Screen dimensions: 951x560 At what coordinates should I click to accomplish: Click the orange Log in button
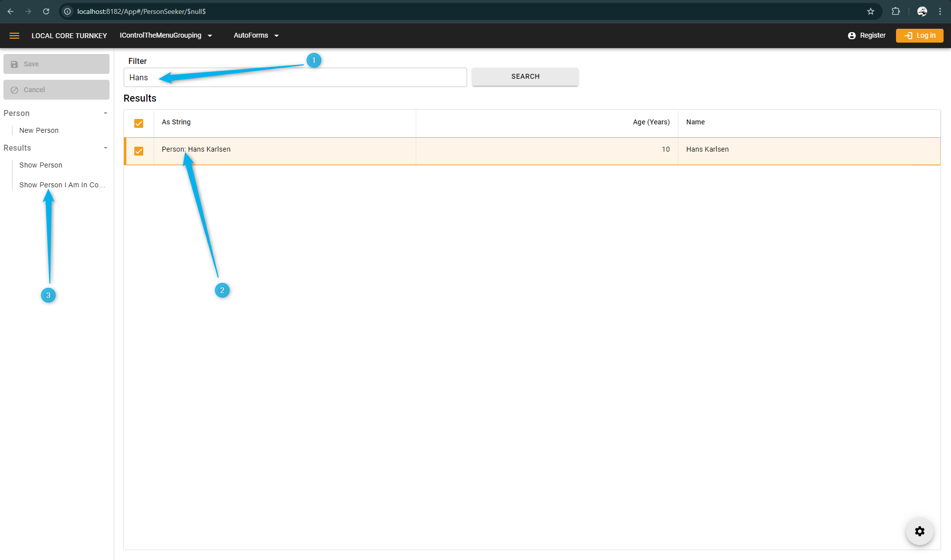coord(919,36)
